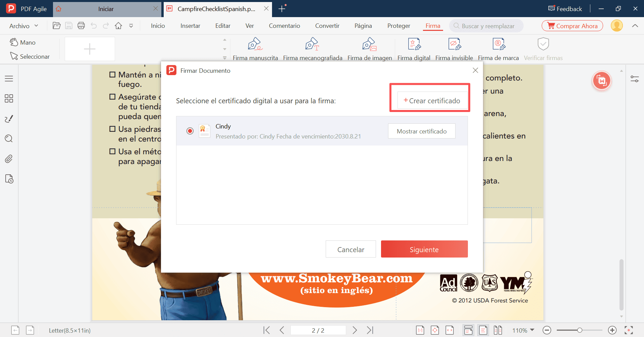Open the attachments panel
This screenshot has width=644, height=337.
coord(9,159)
